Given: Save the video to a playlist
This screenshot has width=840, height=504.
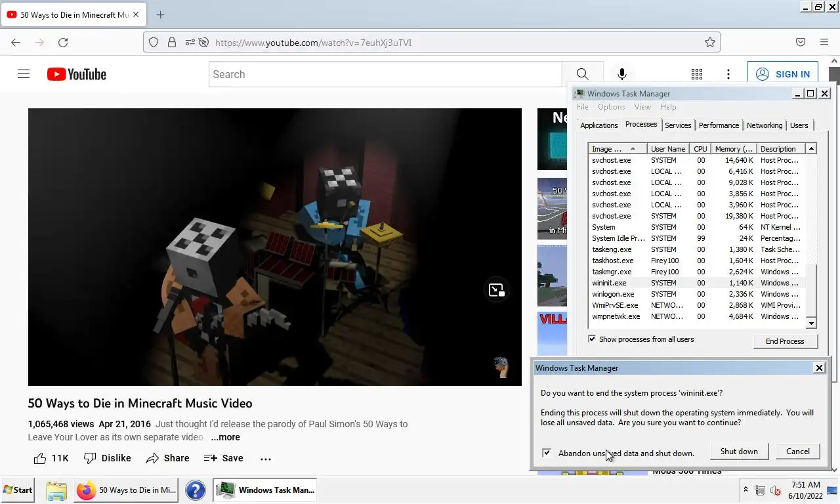Looking at the screenshot, I should pos(223,458).
